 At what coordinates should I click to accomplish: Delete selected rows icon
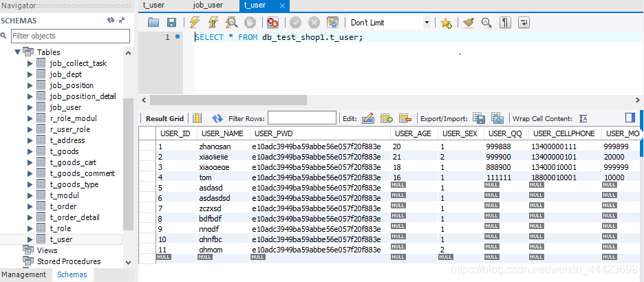405,118
